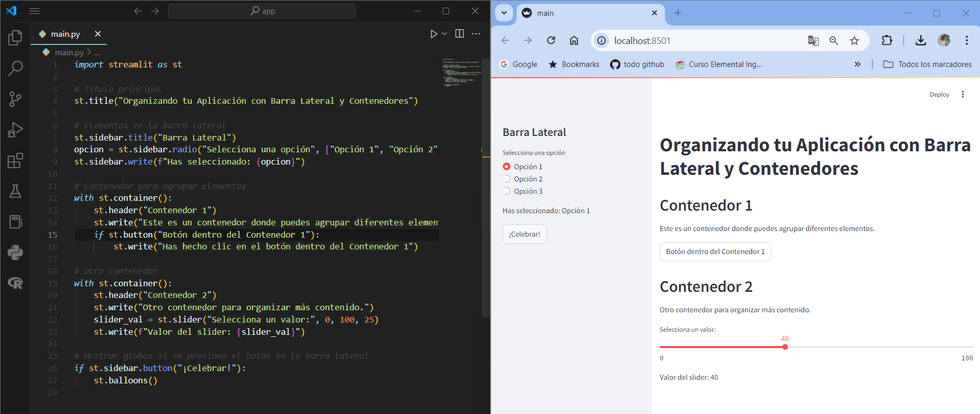Open the Python panel in activity bar

click(15, 252)
